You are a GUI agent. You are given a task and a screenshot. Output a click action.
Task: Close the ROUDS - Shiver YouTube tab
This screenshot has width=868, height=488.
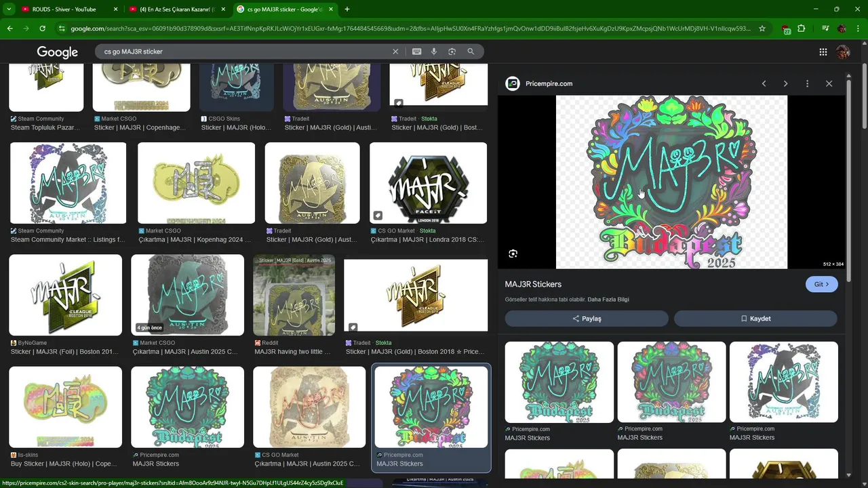pyautogui.click(x=115, y=9)
